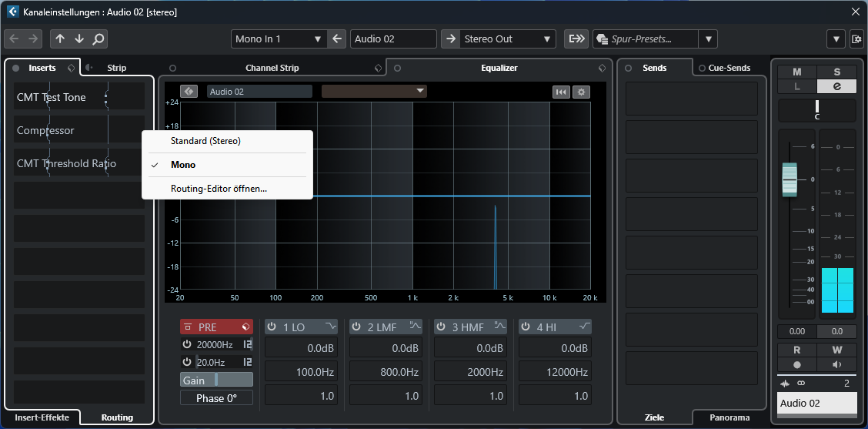
Task: Enable EQ band 3 HMF power
Action: point(441,327)
